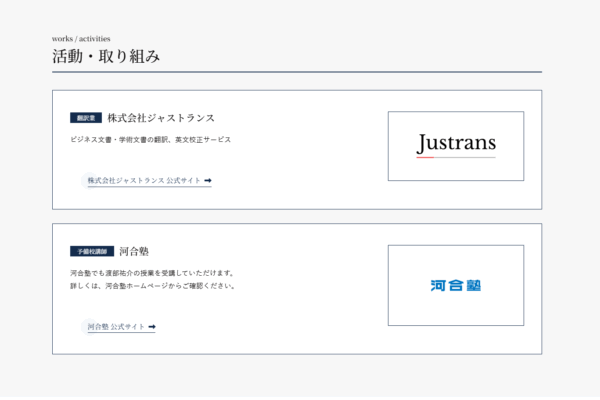The height and width of the screenshot is (400, 600).
Task: Click arrow icon beside 河合塾 公式サイト
Action: click(152, 327)
